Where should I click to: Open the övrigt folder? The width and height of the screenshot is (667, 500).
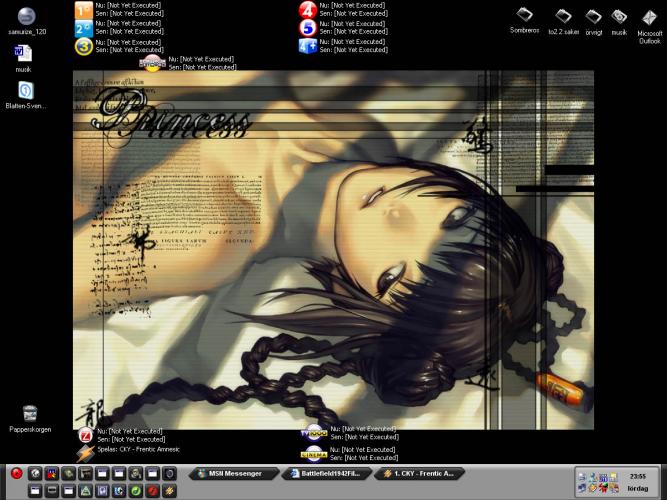(593, 16)
